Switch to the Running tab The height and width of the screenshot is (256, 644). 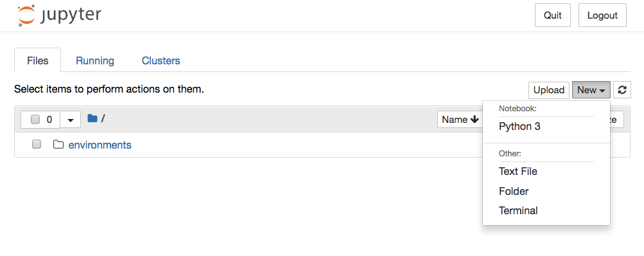click(x=95, y=61)
